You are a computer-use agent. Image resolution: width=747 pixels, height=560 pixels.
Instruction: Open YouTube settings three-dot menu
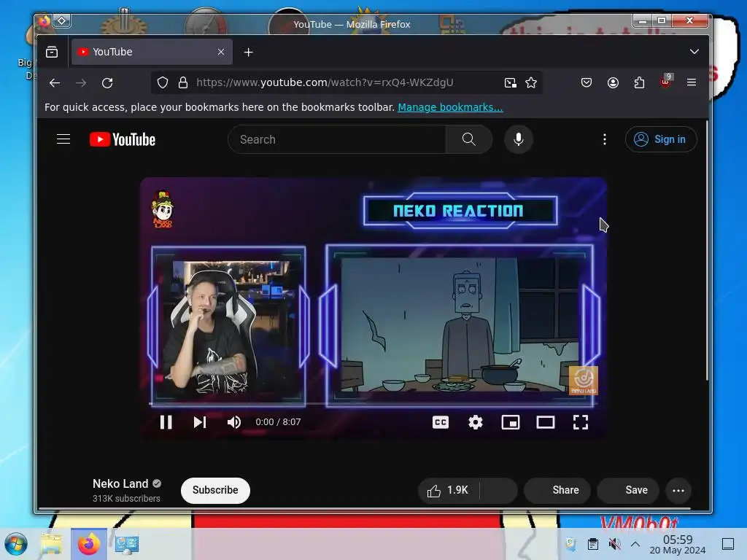point(605,139)
